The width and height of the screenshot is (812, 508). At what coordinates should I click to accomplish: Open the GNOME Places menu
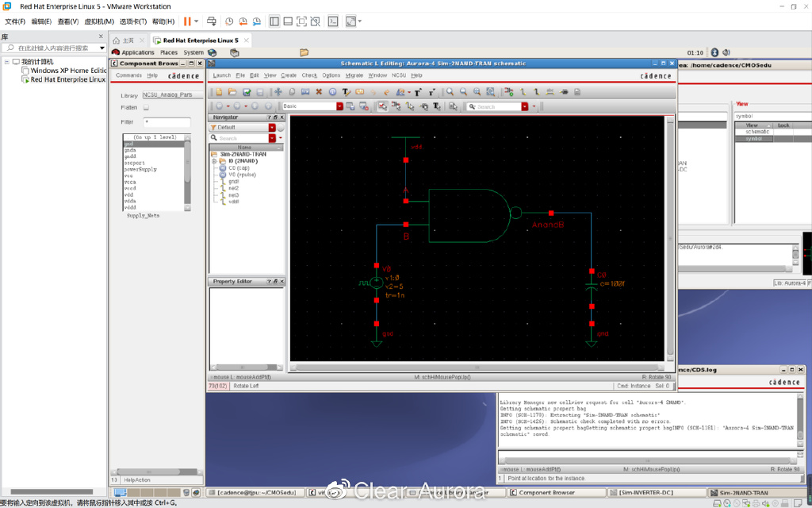[x=169, y=52]
